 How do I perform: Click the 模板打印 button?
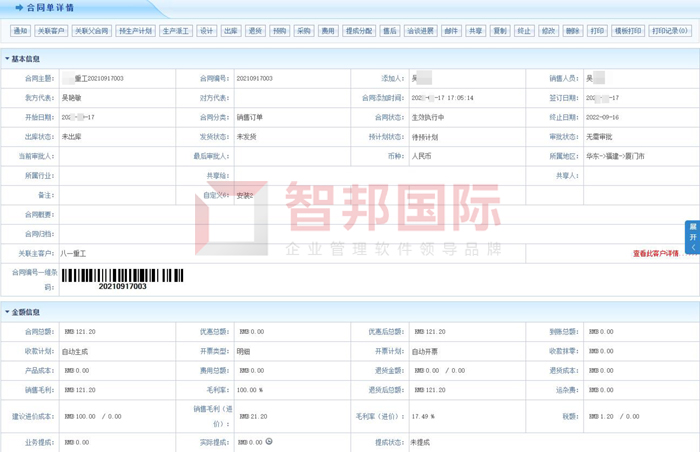pyautogui.click(x=628, y=31)
